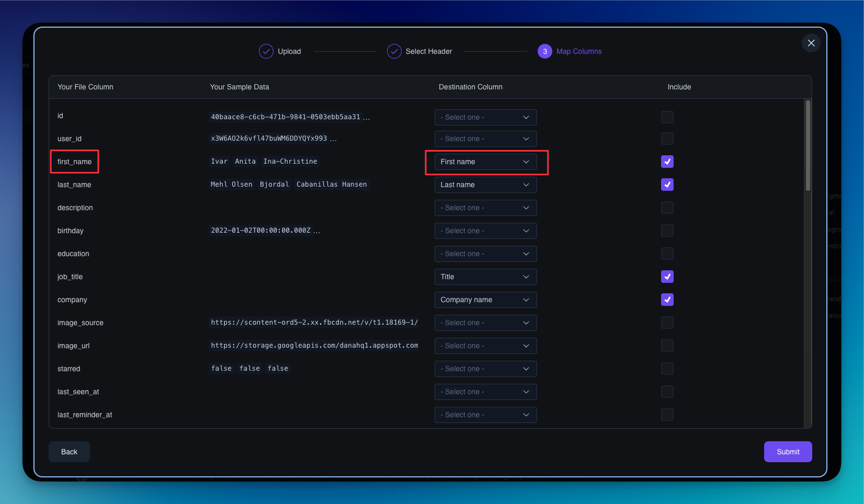Go to the Upload step label

click(289, 51)
